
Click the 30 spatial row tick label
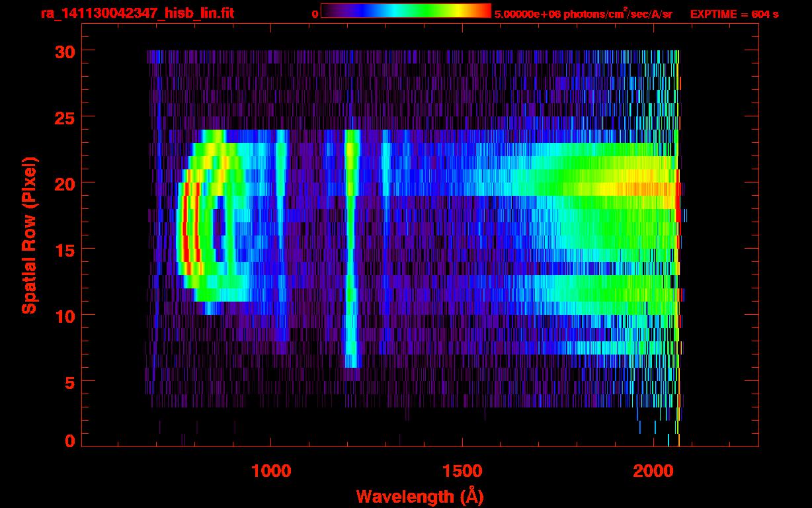(65, 51)
